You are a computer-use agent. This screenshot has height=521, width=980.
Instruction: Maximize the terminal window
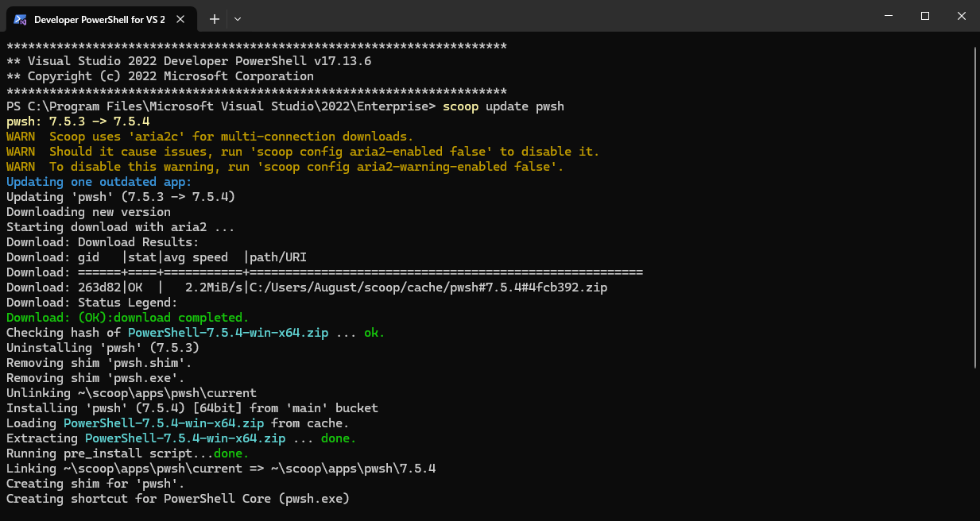click(x=925, y=17)
